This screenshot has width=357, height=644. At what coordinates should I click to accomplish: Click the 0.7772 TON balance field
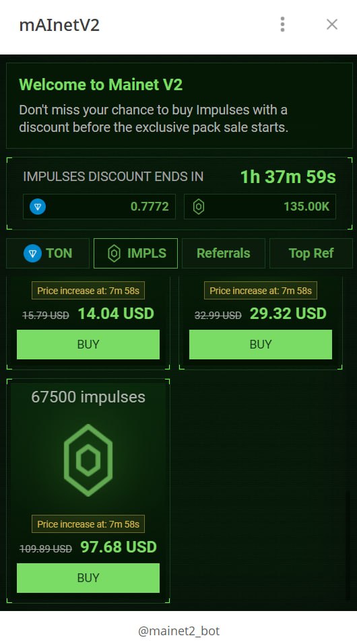pyautogui.click(x=99, y=207)
